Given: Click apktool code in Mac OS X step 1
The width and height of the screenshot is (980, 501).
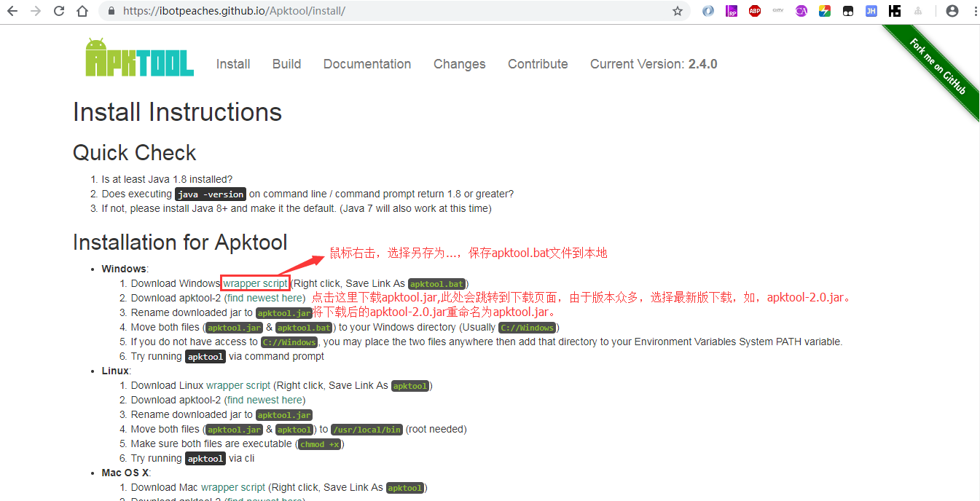Looking at the screenshot, I should (404, 488).
